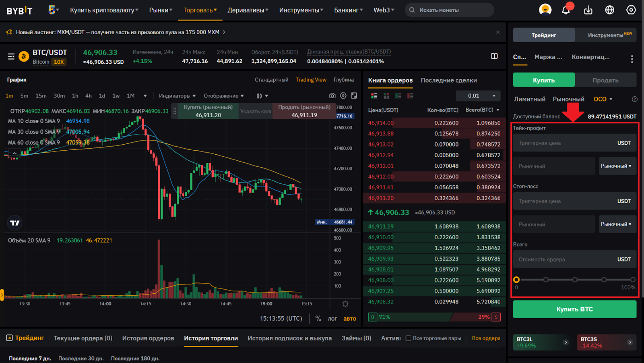Click Купить (рыночный) quick button on chart

pos(208,111)
